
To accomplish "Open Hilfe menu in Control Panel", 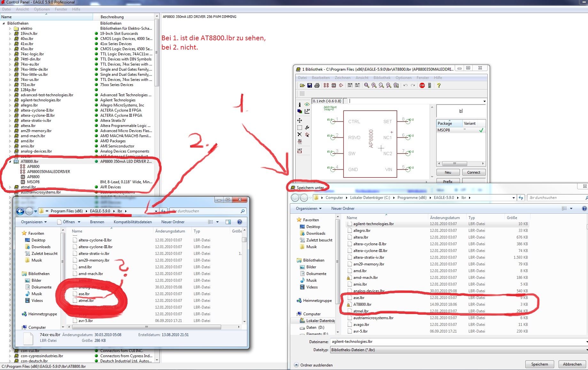I will (76, 9).
